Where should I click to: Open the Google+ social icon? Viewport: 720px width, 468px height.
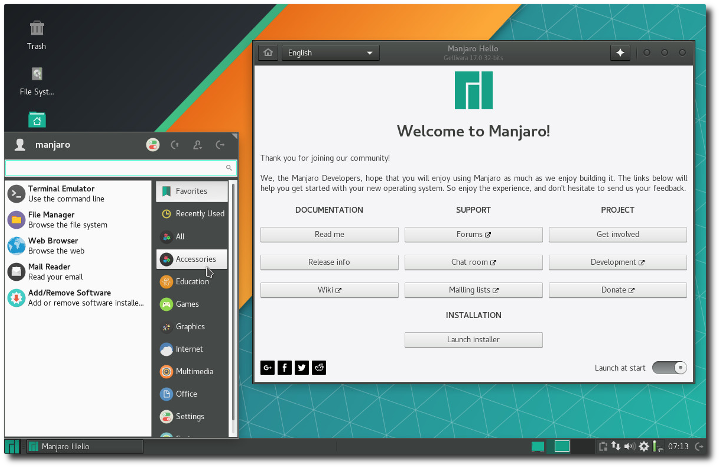(x=268, y=368)
